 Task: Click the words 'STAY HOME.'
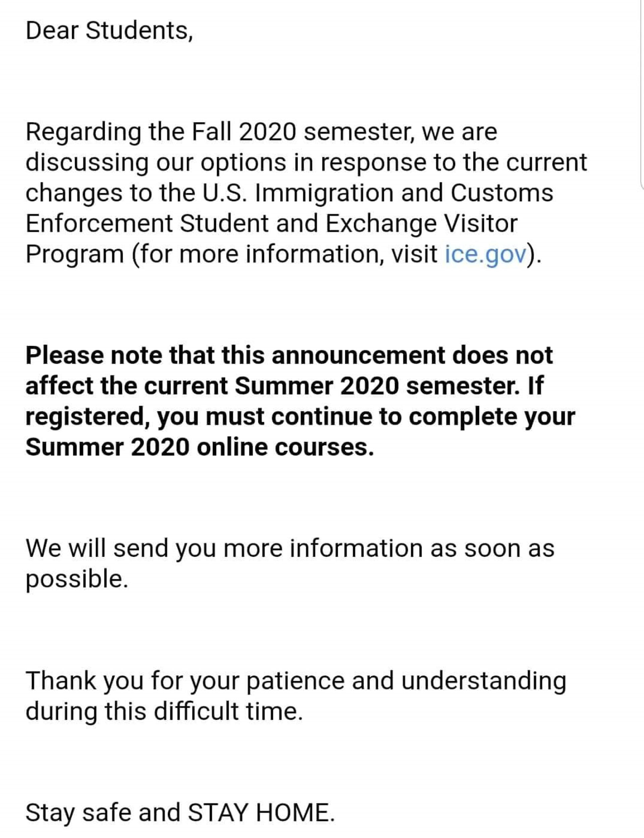tap(261, 812)
